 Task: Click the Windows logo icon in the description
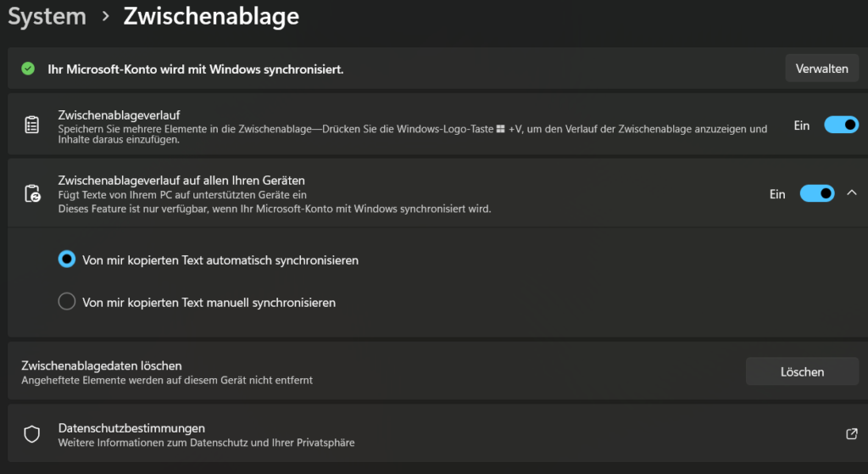[501, 129]
